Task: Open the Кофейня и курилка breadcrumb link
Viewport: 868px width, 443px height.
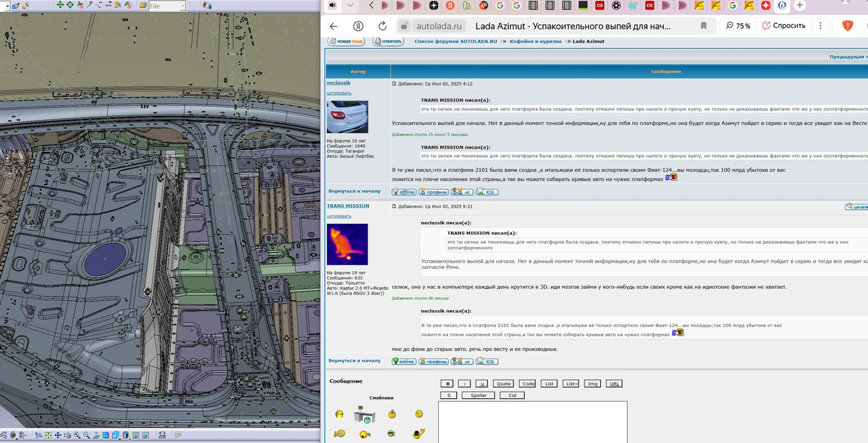Action: click(536, 41)
